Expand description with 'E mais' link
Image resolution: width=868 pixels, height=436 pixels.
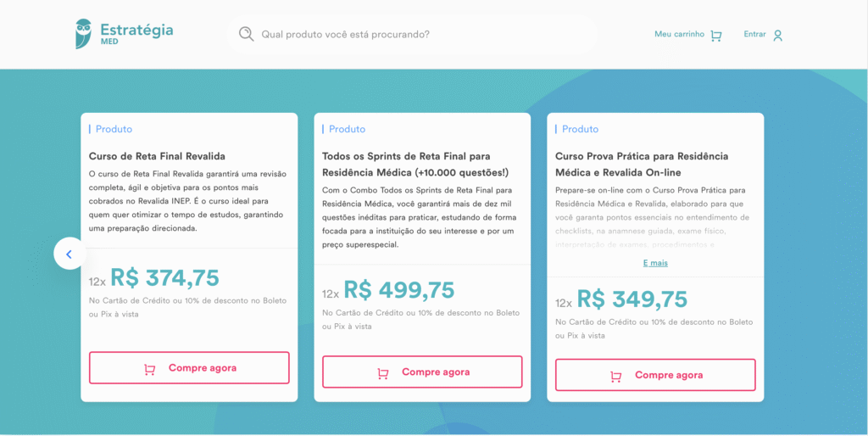(655, 263)
